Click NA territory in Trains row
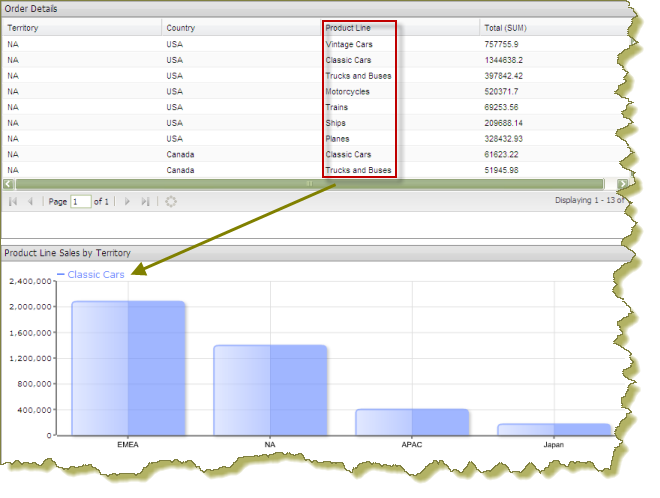The height and width of the screenshot is (498, 660). (13, 107)
